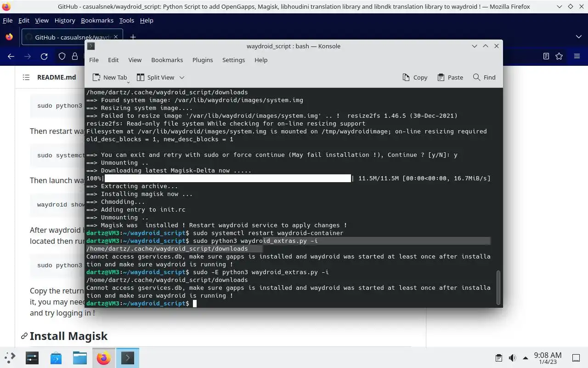The width and height of the screenshot is (588, 368).
Task: Click Install Magisk heading anchor link
Action: pos(24,336)
